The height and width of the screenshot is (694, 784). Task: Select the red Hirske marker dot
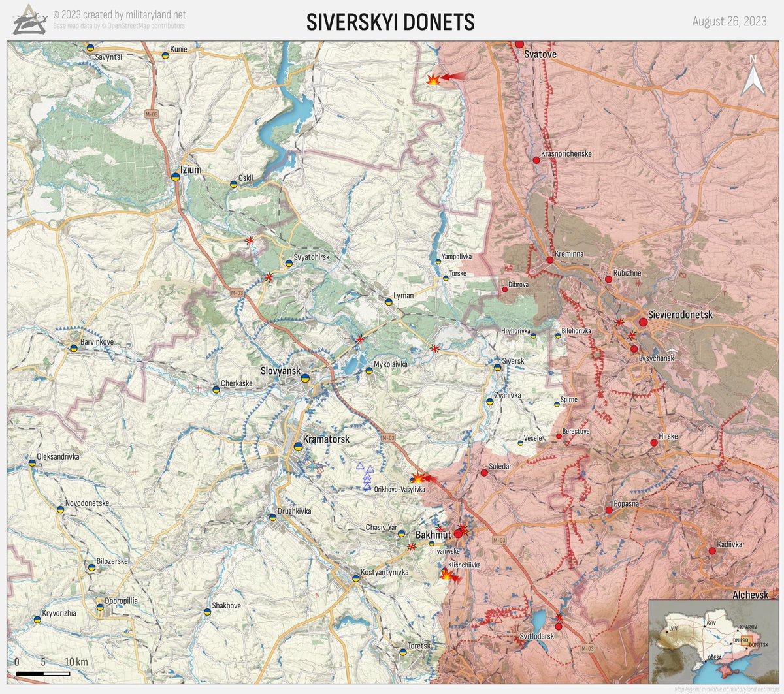(x=654, y=443)
